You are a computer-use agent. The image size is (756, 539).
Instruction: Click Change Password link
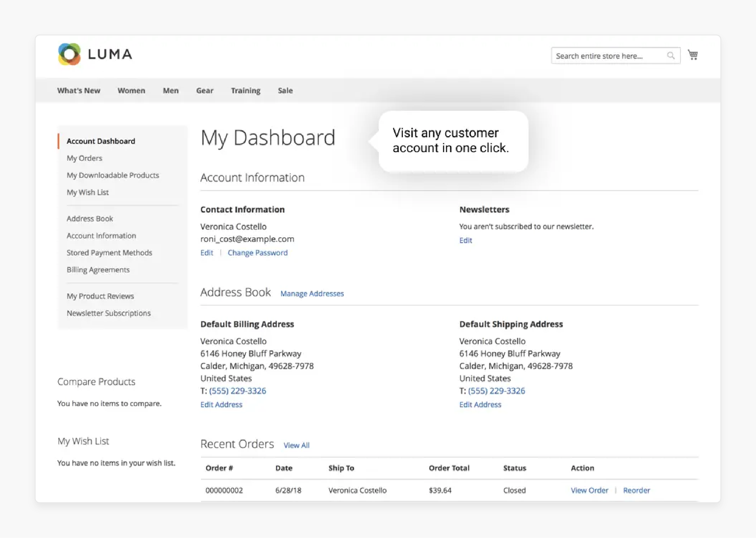(x=258, y=253)
